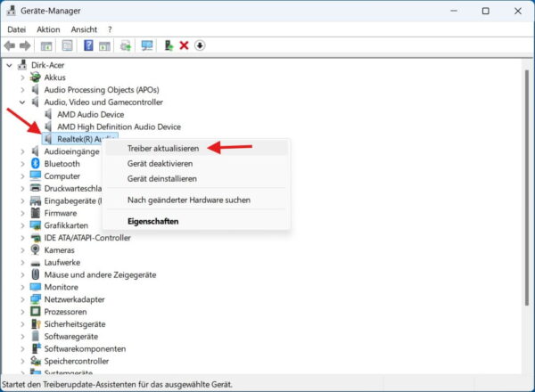Choose Nach geänderter Hardware suchen
Viewport: 535px width, 392px height.
click(196, 200)
